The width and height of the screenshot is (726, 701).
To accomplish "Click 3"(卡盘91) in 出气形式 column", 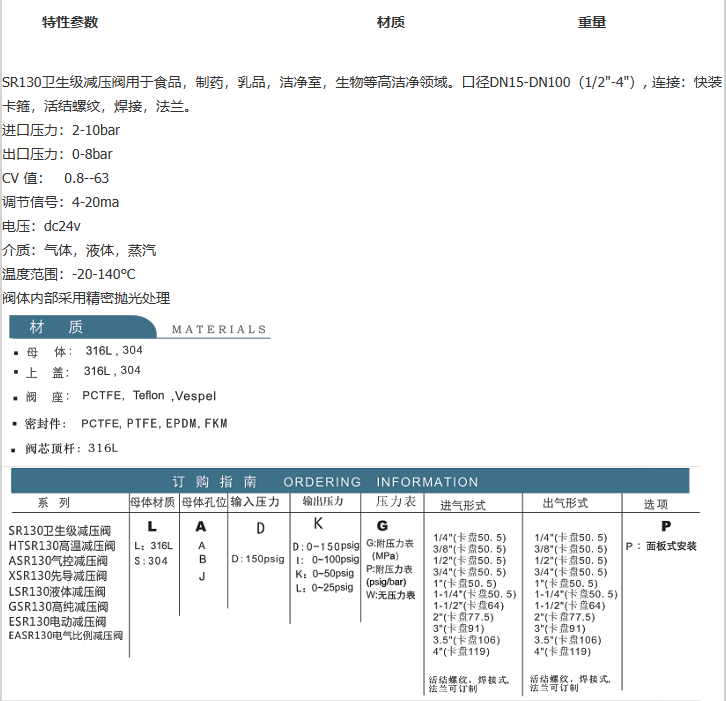I will 560,629.
